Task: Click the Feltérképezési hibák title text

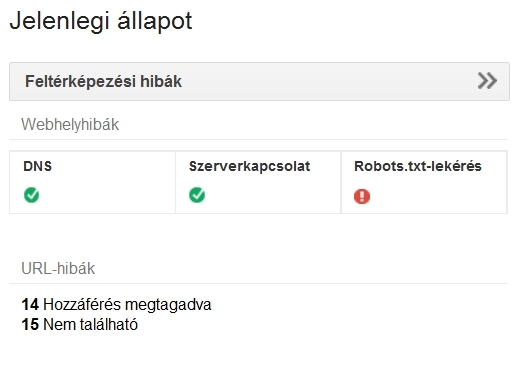Action: pos(104,81)
